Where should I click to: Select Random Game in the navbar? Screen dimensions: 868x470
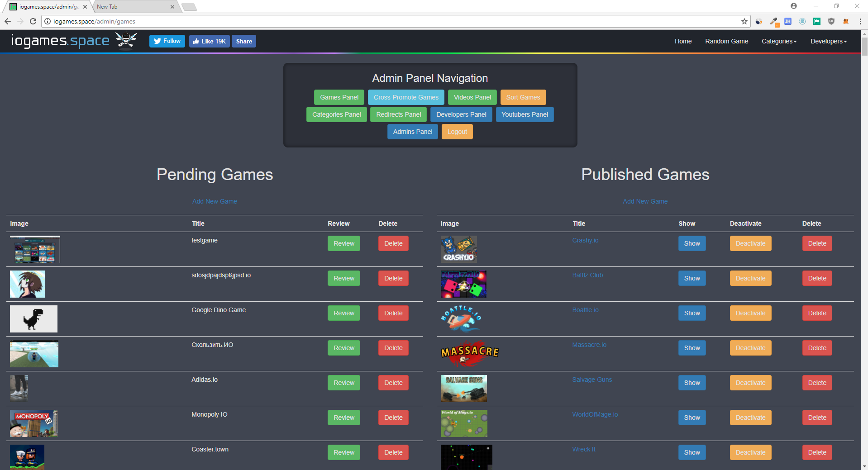pos(726,41)
